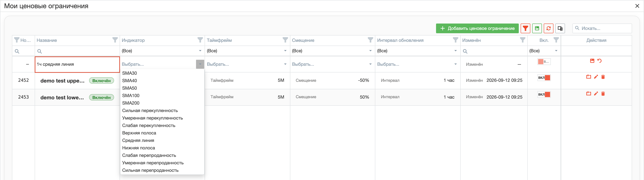Save the new row being edited

[592, 61]
